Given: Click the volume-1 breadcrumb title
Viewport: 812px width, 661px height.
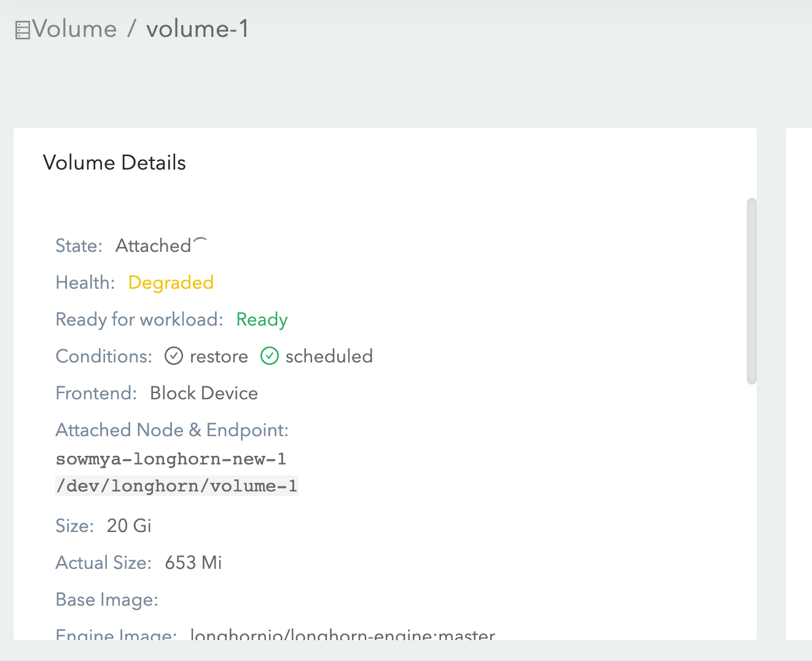Looking at the screenshot, I should pyautogui.click(x=197, y=29).
